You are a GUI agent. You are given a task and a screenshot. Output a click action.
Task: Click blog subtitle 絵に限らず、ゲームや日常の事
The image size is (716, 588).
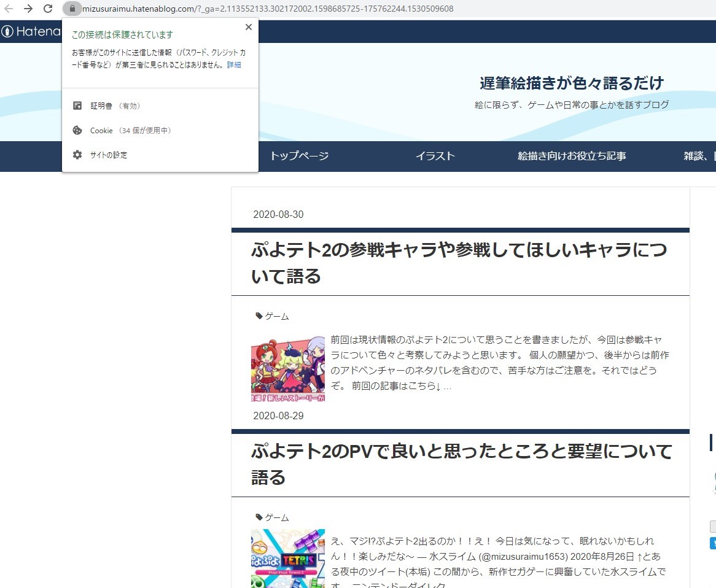coord(572,104)
